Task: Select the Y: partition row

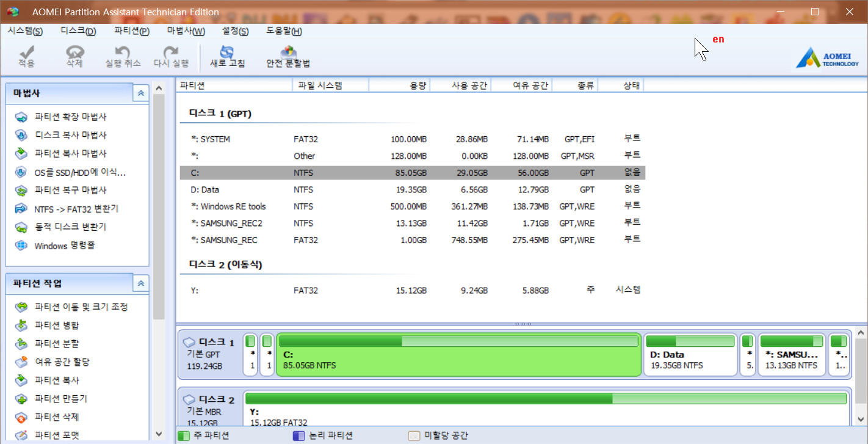Action: pos(412,291)
